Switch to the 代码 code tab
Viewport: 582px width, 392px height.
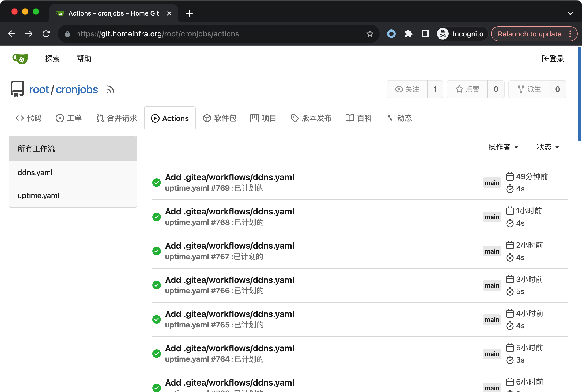pyautogui.click(x=28, y=118)
